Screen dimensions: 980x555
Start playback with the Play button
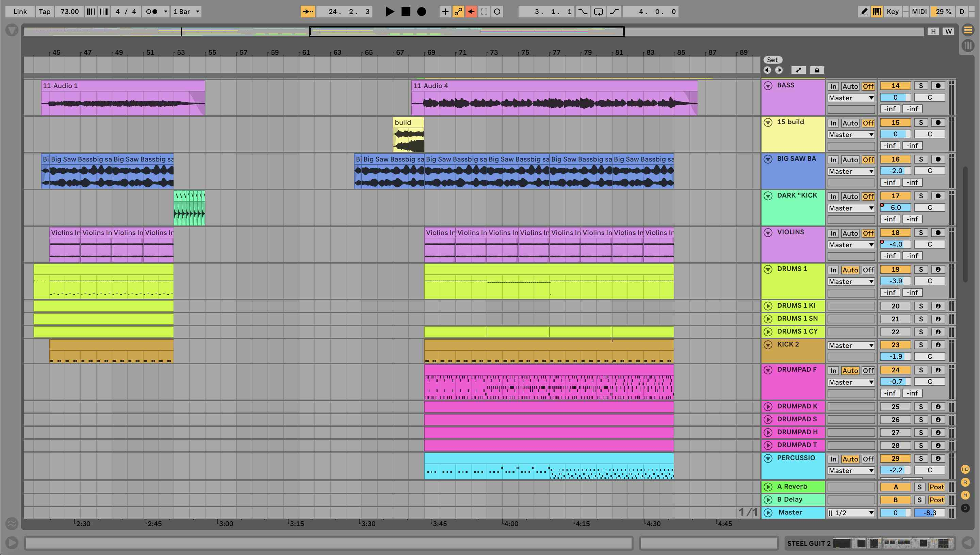[389, 12]
